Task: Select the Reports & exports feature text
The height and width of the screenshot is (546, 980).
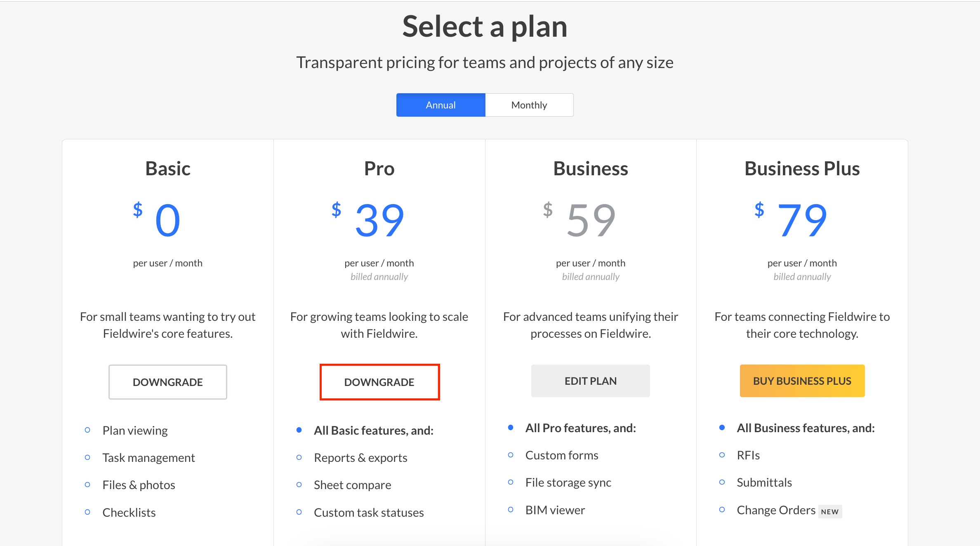Action: pyautogui.click(x=360, y=458)
